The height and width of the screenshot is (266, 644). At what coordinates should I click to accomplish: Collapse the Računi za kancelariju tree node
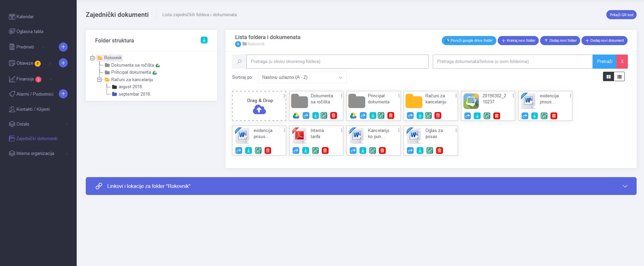[100, 80]
